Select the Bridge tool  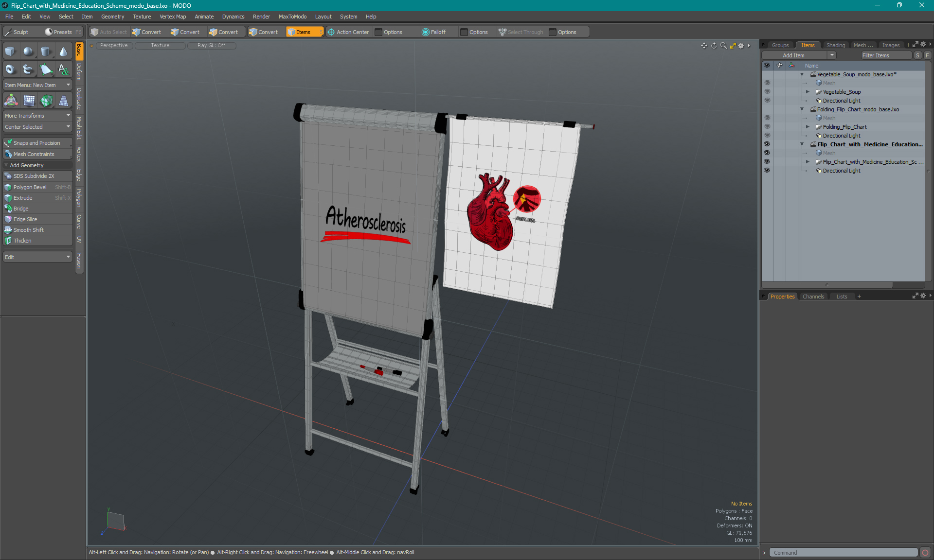(21, 208)
